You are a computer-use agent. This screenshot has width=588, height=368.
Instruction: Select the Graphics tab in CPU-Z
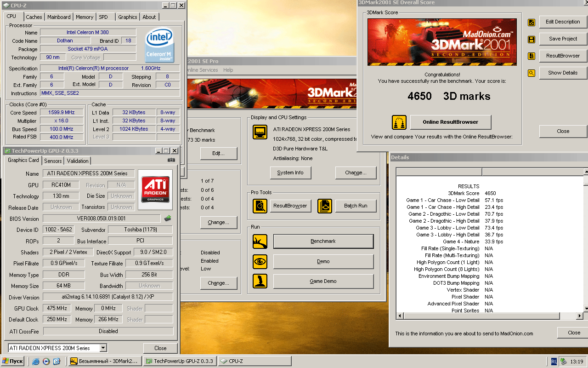(x=128, y=17)
